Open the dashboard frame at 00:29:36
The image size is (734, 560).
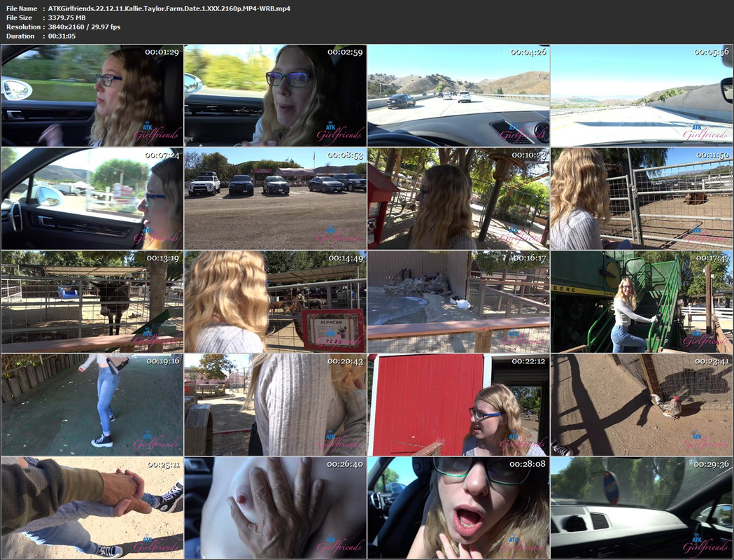[x=642, y=507]
